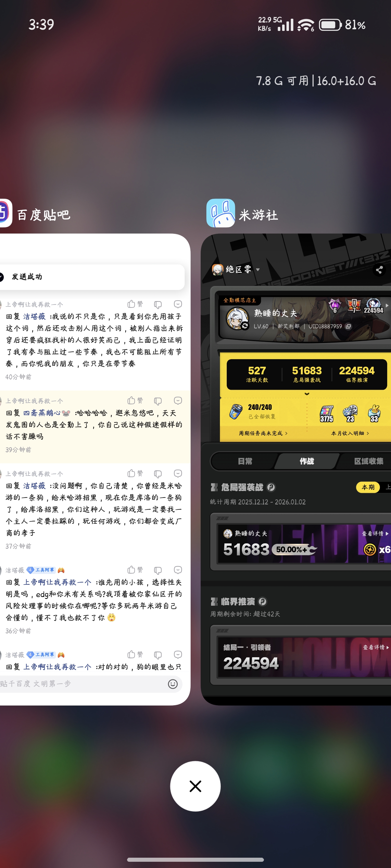This screenshot has width=391, height=868.
Task: Open emoji picker in the reply box
Action: [x=173, y=684]
